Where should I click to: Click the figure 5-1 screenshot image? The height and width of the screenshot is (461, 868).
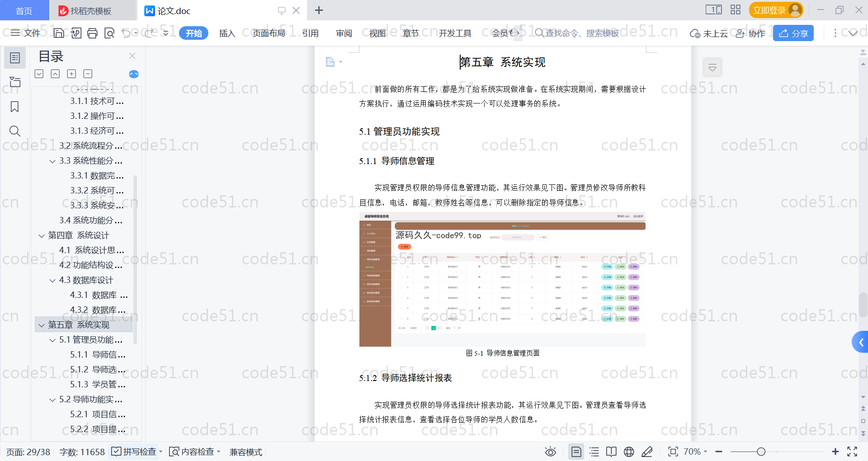[x=502, y=279]
